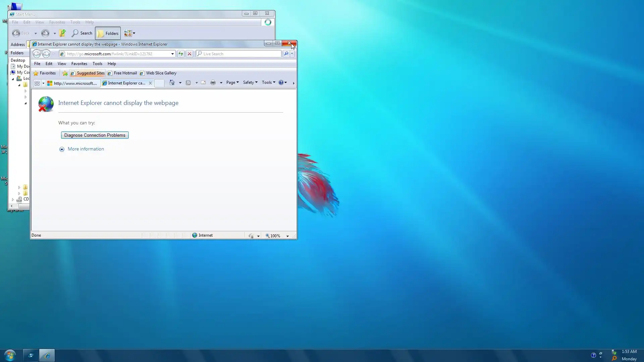This screenshot has height=362, width=644.
Task: Open the zoom level dropdown arrow
Action: (287, 236)
